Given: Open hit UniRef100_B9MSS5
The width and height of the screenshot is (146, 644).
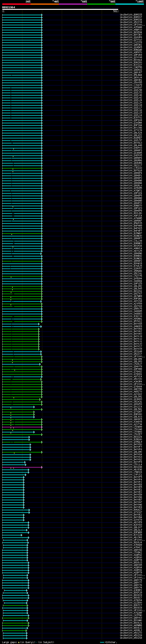Looking at the screenshot, I should [x=131, y=15].
